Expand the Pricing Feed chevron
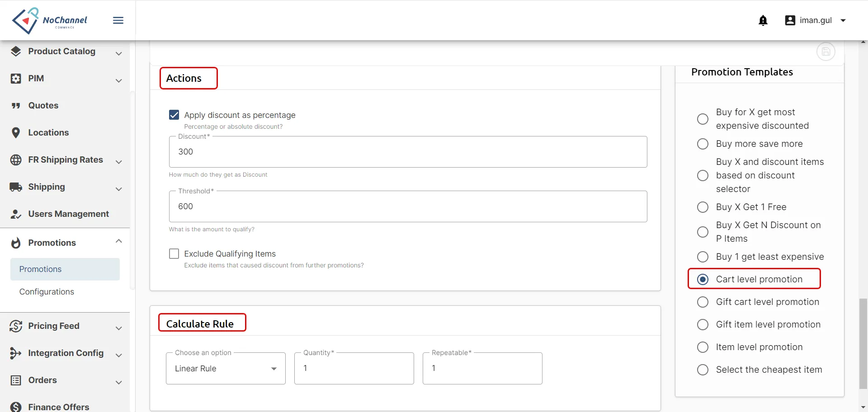The width and height of the screenshot is (868, 412). tap(119, 328)
